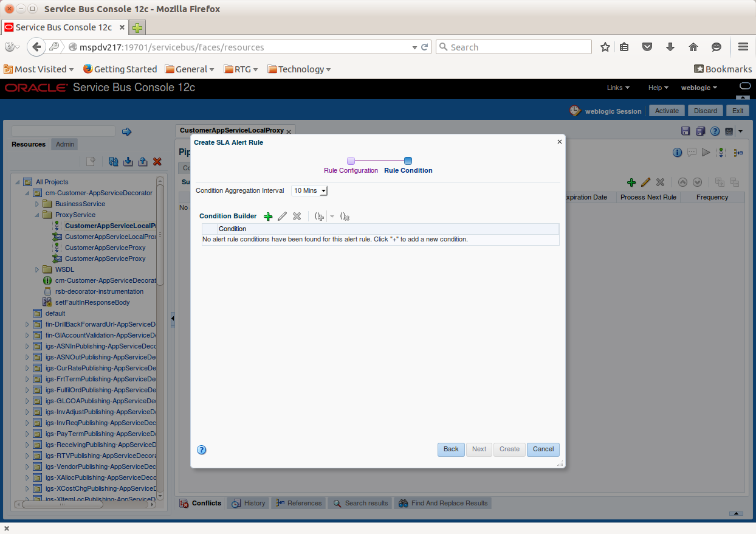756x534 pixels.
Task: Click the blue info icon in pipeline header
Action: (677, 152)
